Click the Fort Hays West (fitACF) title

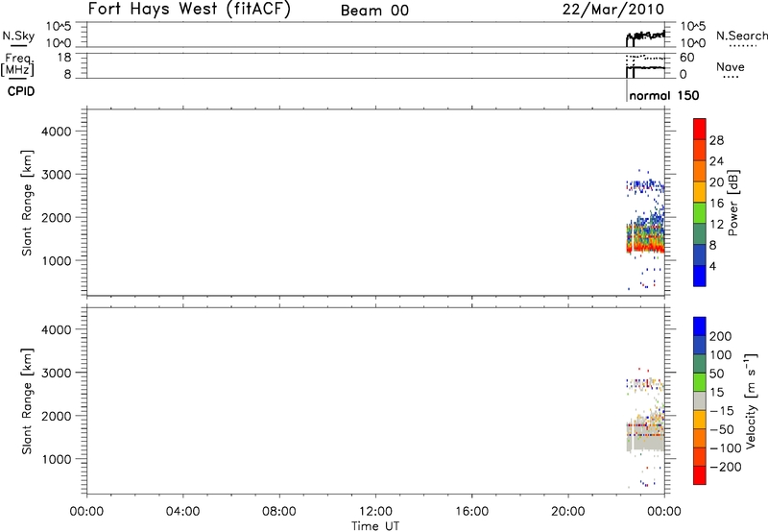pos(189,9)
